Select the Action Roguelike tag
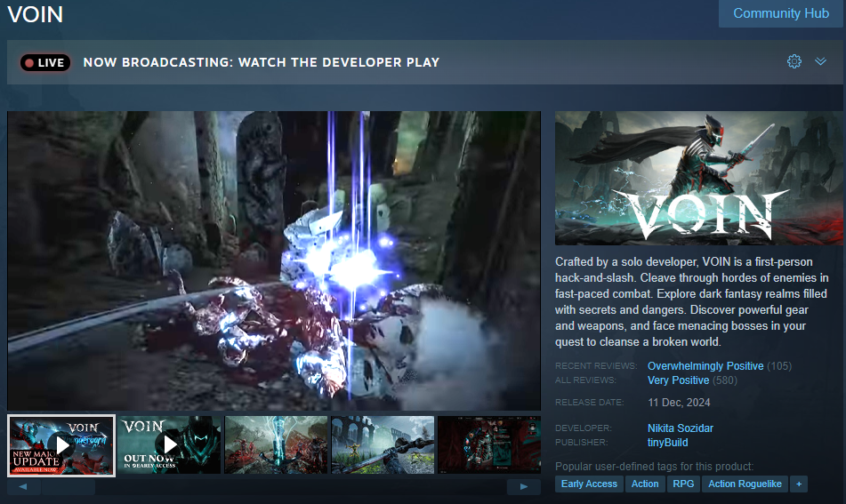Viewport: 846px width, 504px height. coord(745,484)
